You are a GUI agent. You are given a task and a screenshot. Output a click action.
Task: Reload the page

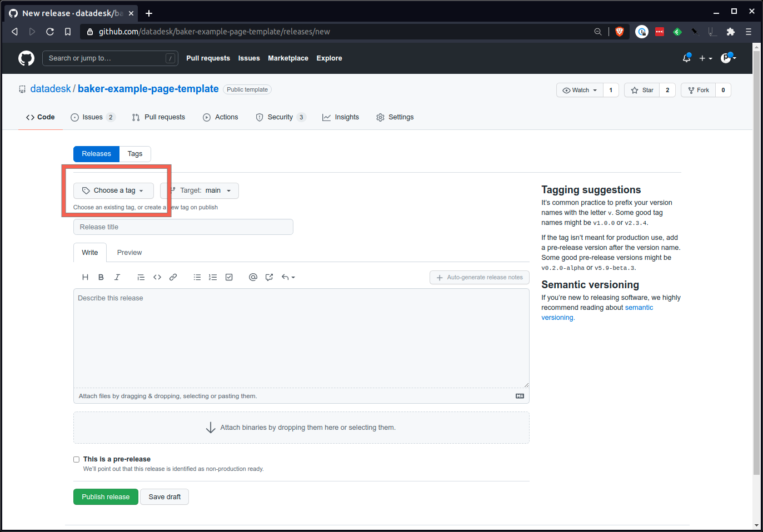pos(50,32)
